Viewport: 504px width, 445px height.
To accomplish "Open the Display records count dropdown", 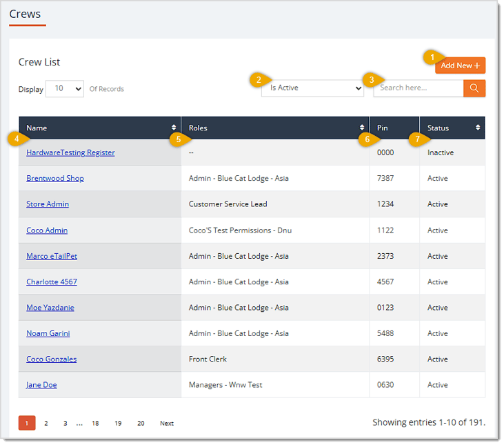I will pyautogui.click(x=65, y=89).
